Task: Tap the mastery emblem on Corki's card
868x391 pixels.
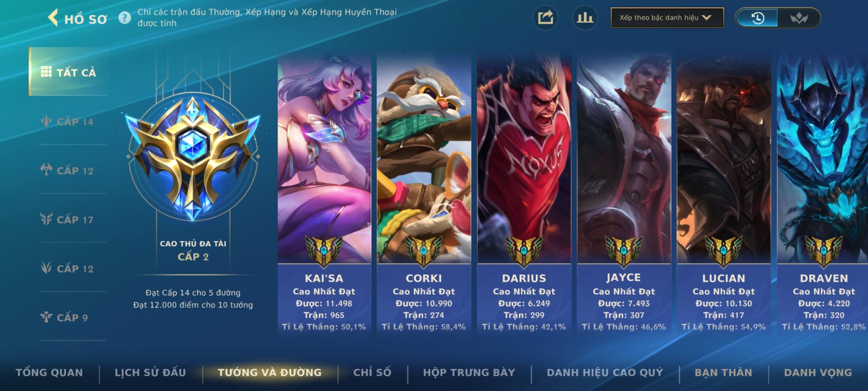Action: click(x=424, y=251)
